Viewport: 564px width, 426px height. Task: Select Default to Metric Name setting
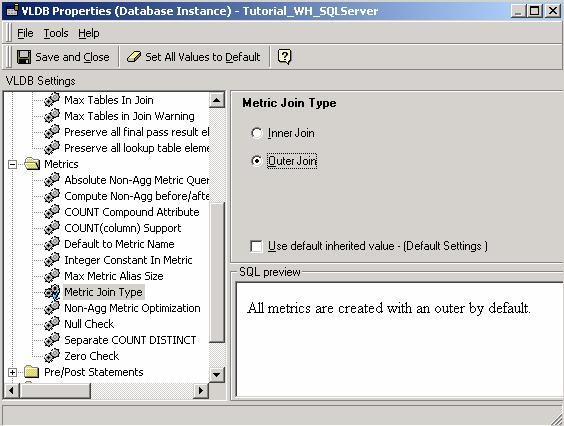pyautogui.click(x=119, y=244)
